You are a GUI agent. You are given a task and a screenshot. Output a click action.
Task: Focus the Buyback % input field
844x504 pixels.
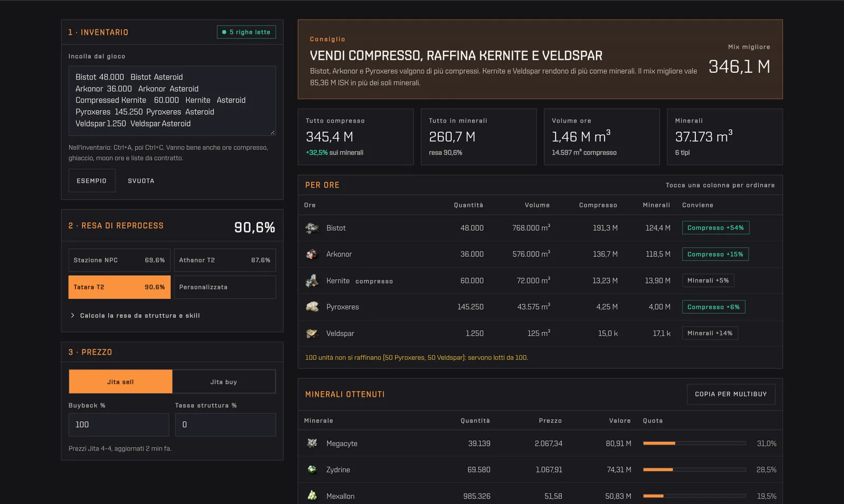(119, 424)
